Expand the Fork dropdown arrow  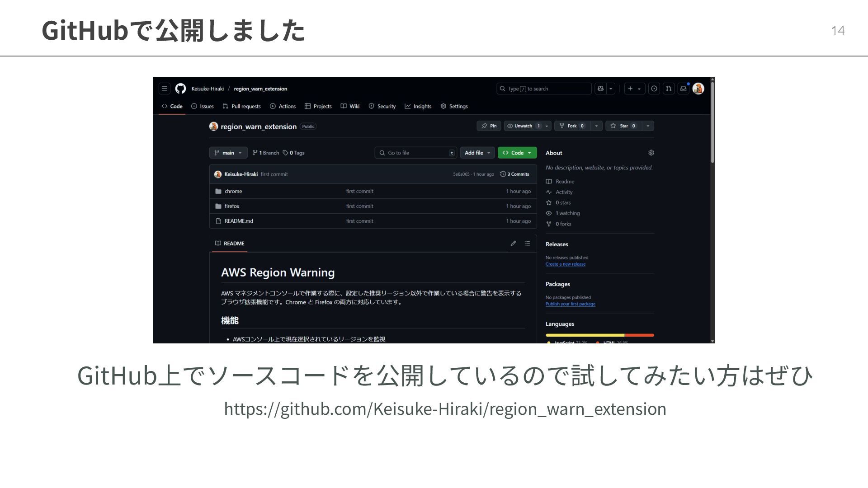tap(596, 126)
